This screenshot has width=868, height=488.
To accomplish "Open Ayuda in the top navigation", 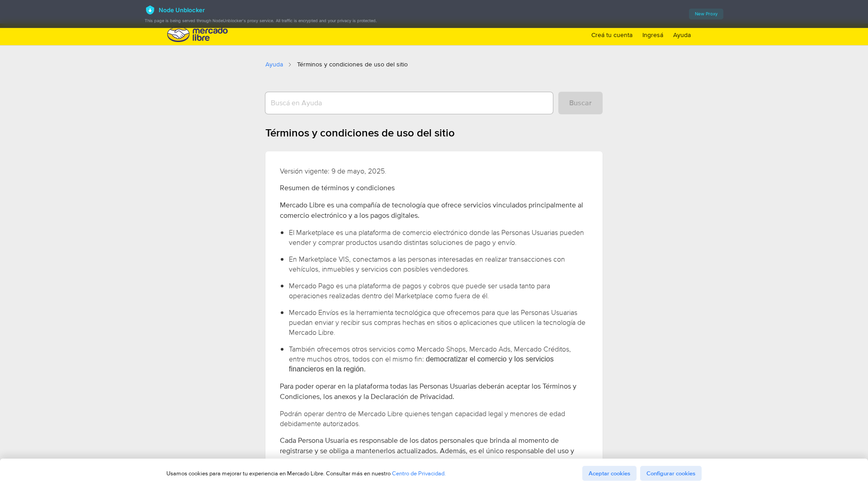I will (682, 35).
